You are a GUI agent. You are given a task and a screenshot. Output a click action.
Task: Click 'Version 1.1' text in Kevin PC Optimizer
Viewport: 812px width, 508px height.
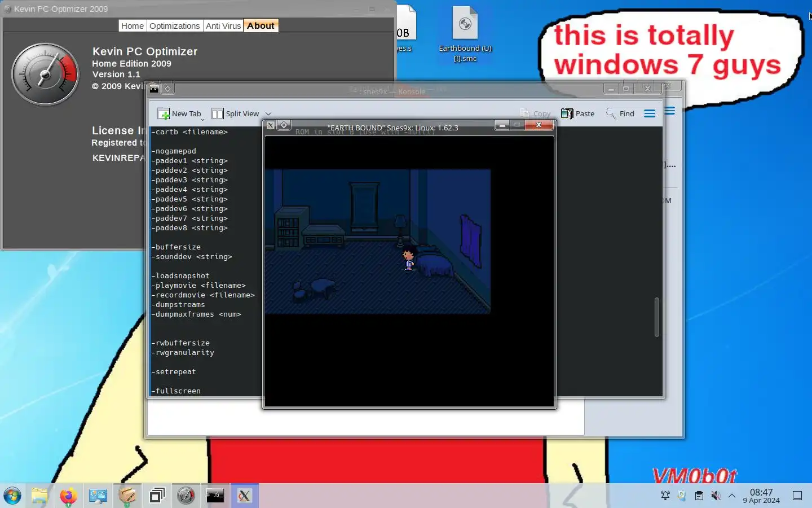click(116, 75)
